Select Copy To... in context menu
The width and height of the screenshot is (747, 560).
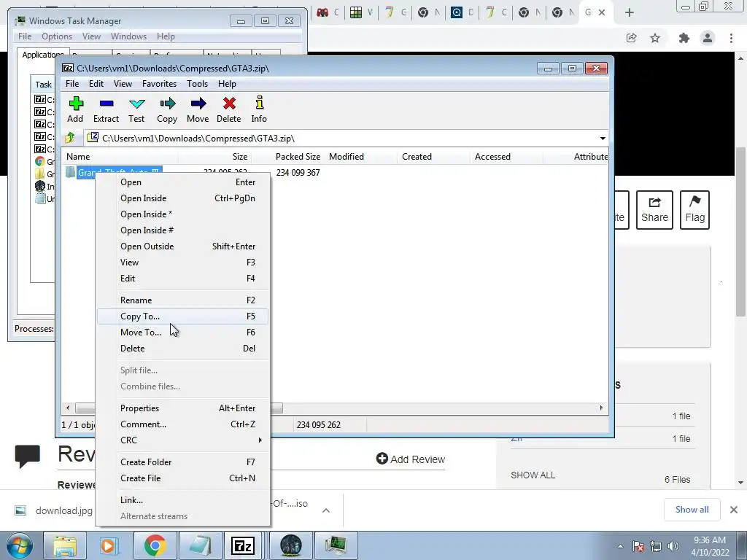[183, 316]
